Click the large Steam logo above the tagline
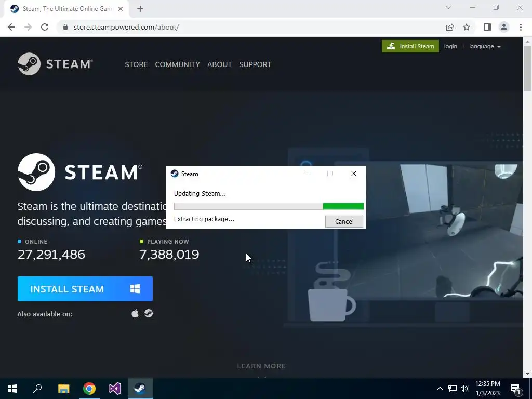532x399 pixels. [x=80, y=172]
